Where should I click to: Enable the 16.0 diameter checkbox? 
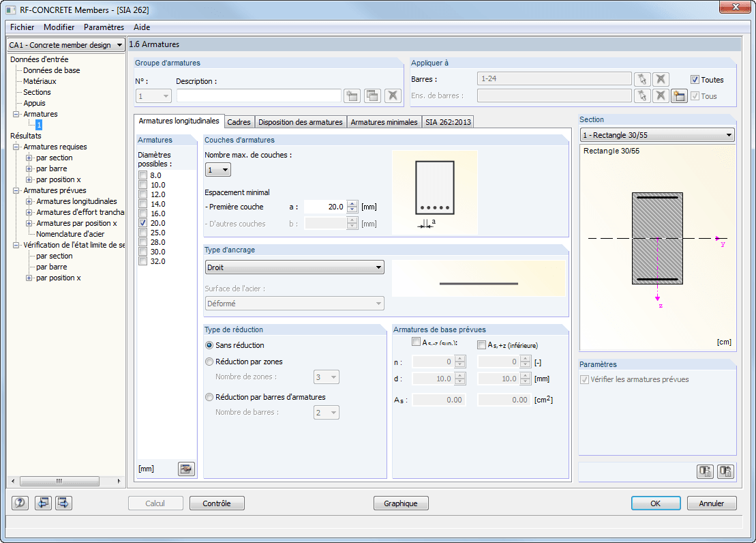142,214
